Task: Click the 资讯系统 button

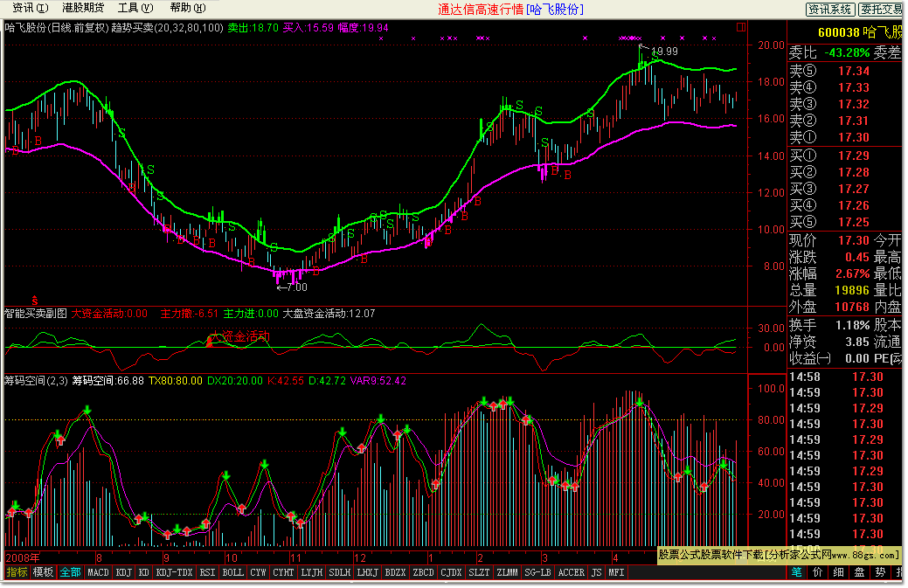Action: point(830,10)
